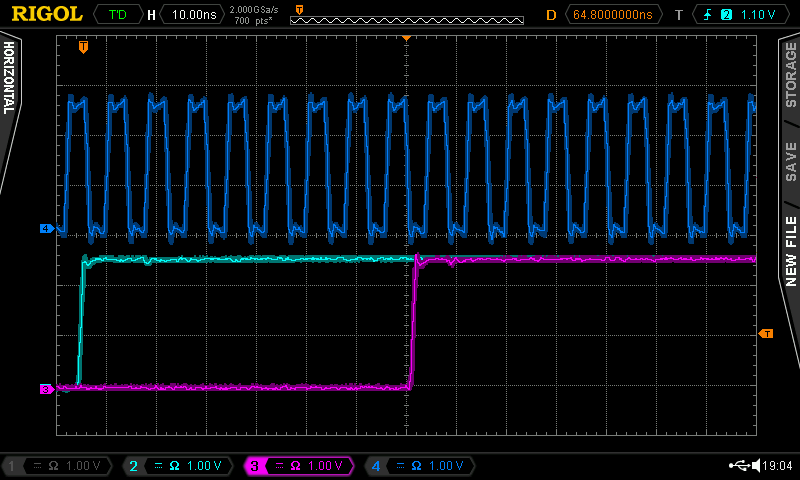Click the waveform memory overview bar

(406, 20)
